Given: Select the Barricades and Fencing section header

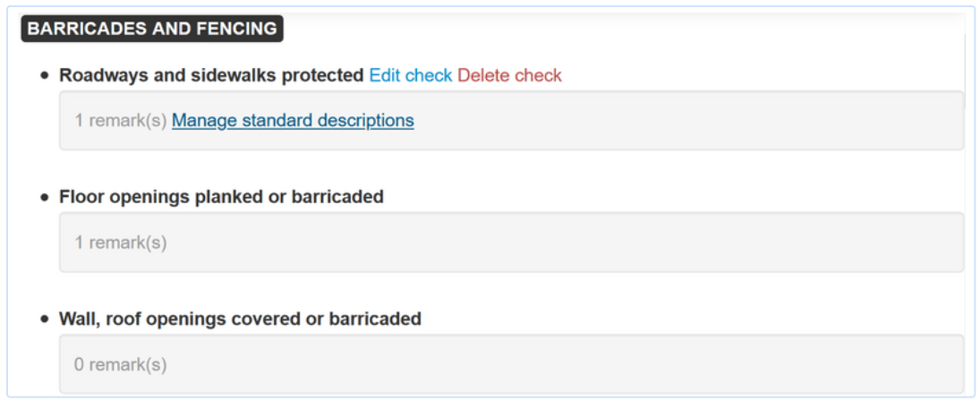Looking at the screenshot, I should coord(152,29).
